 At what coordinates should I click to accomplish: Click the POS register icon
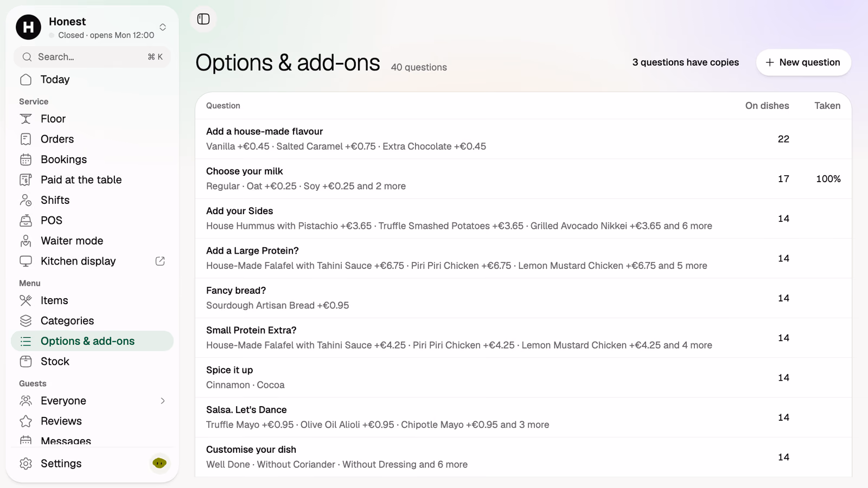point(25,221)
